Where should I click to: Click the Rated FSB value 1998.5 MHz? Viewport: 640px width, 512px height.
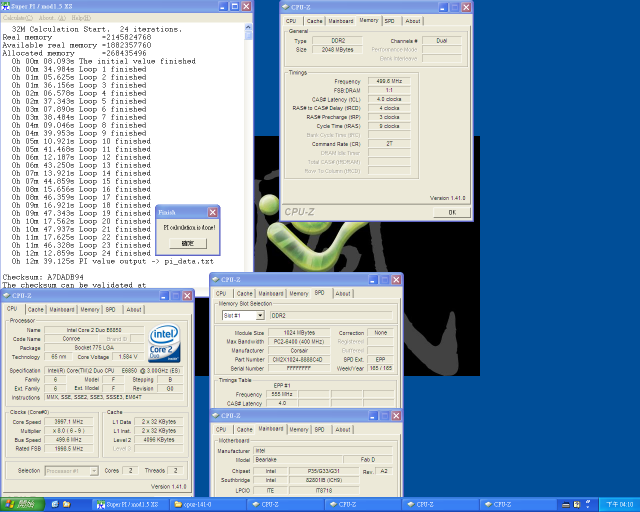[x=69, y=448]
